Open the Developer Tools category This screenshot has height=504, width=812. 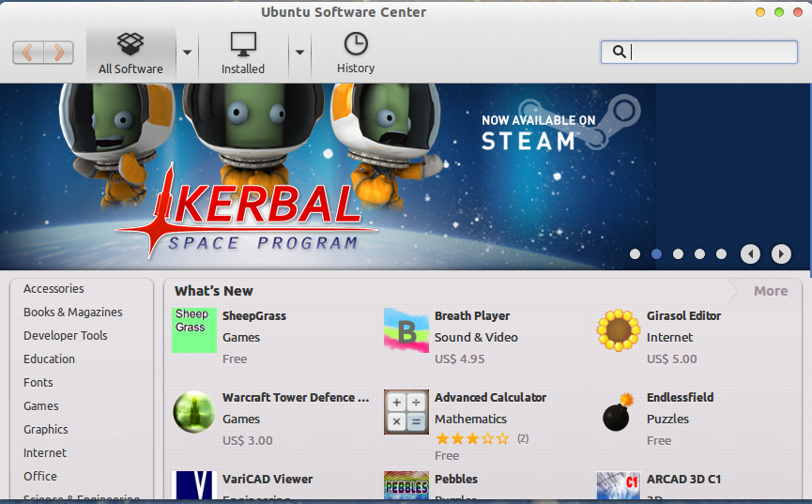click(x=66, y=336)
